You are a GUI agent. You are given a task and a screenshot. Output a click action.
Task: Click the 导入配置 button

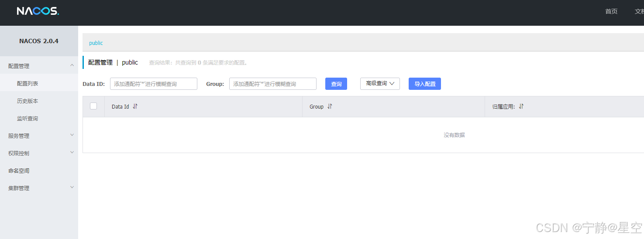click(x=425, y=84)
